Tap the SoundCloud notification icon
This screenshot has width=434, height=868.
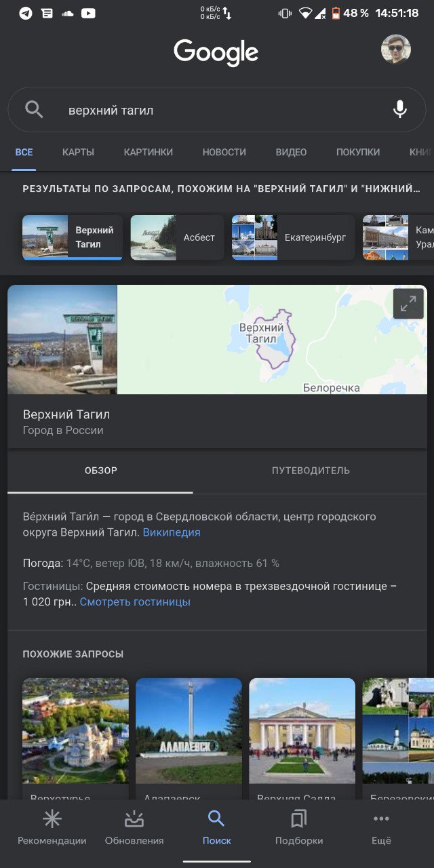pyautogui.click(x=67, y=13)
